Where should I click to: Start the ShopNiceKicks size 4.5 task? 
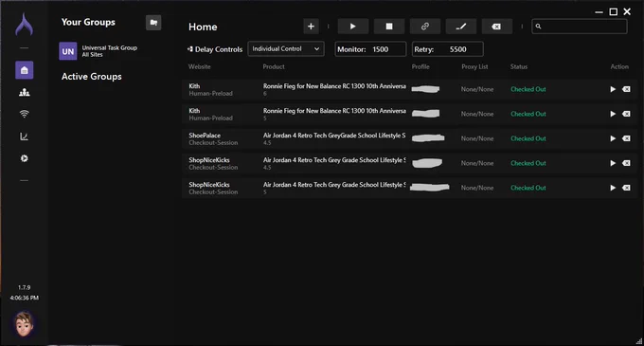613,163
